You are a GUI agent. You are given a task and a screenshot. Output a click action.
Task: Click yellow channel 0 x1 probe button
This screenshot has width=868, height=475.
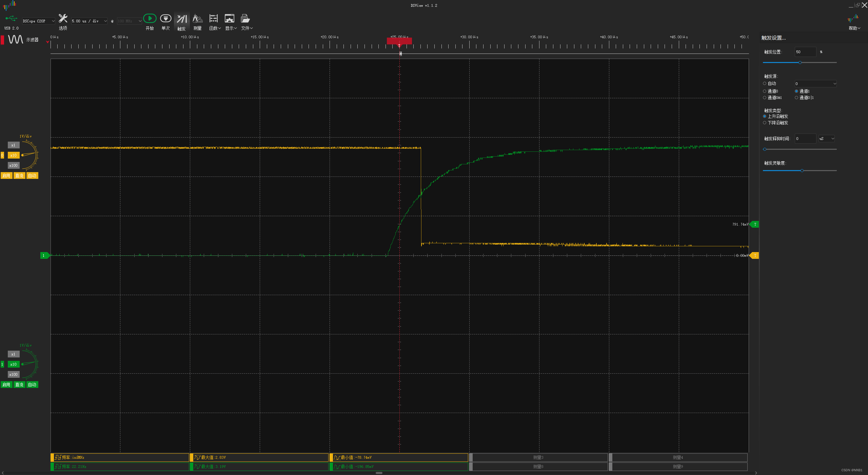click(x=14, y=145)
